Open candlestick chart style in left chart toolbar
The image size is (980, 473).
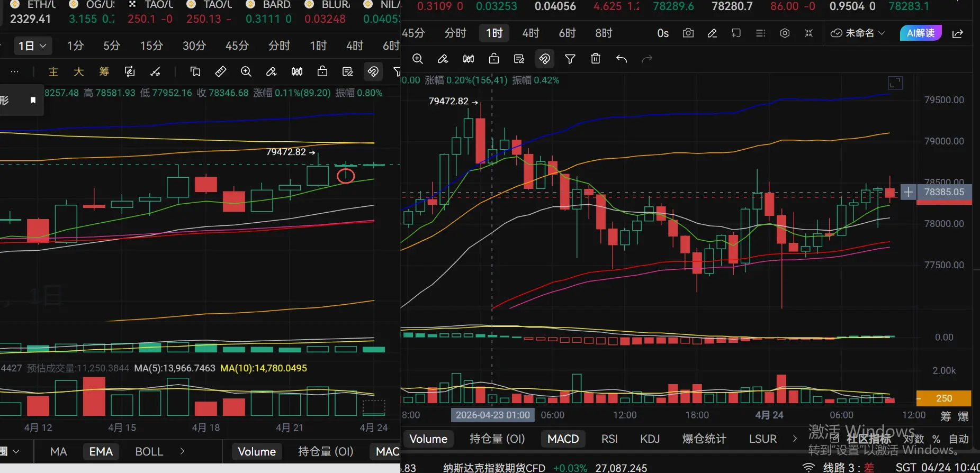(297, 71)
